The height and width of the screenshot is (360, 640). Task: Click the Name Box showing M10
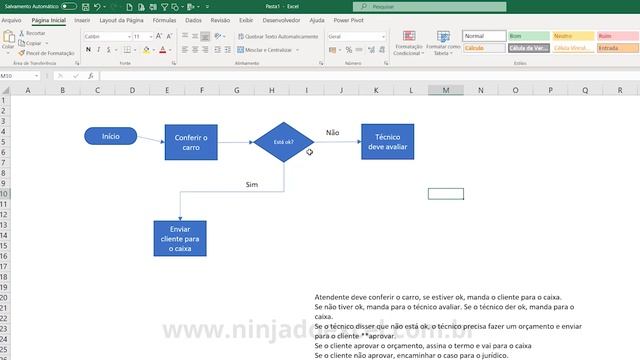pos(20,76)
